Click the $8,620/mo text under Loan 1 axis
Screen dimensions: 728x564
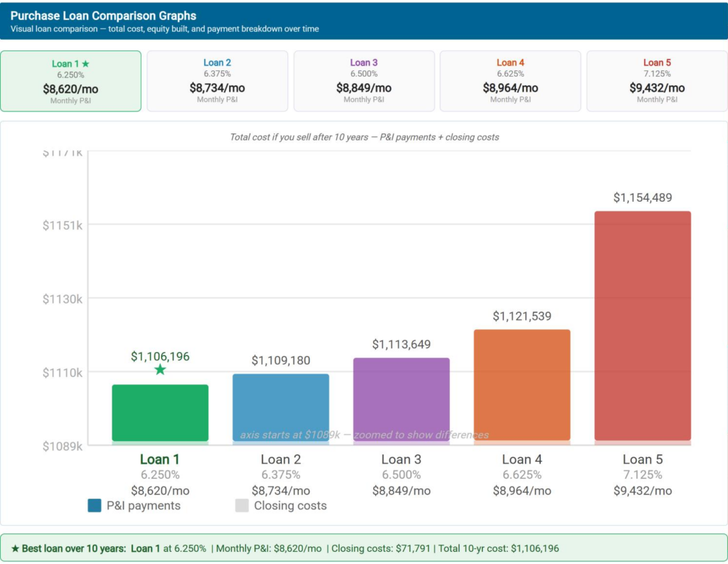click(160, 491)
